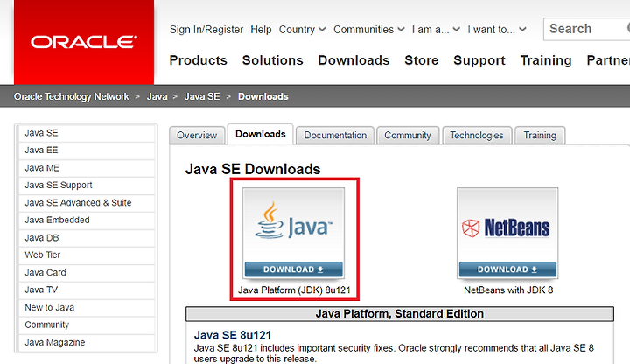Screen dimensions: 630x364
Task: Open the Training main menu
Action: pyautogui.click(x=546, y=60)
